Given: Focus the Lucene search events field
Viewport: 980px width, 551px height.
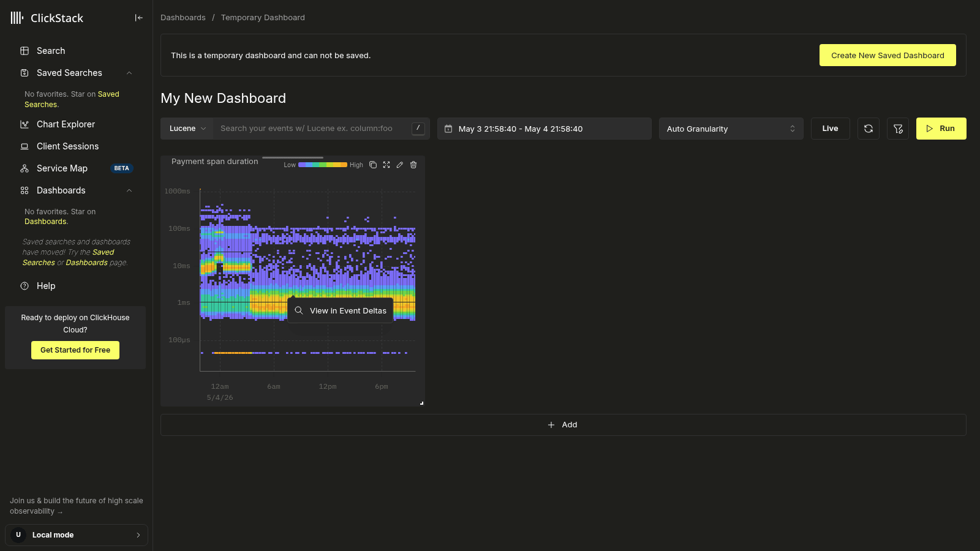Looking at the screenshot, I should coord(312,129).
